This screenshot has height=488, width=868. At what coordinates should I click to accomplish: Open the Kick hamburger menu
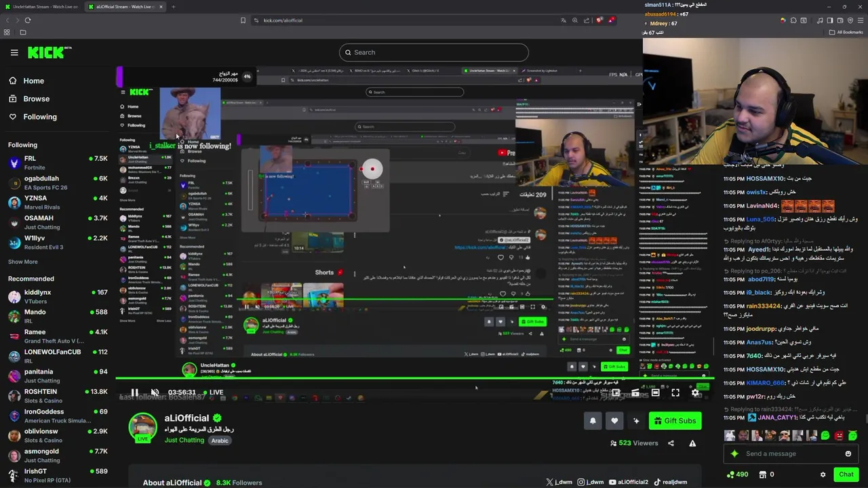click(14, 52)
